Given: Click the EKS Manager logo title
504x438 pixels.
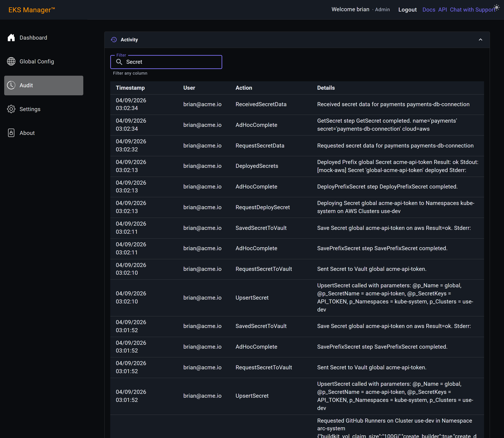Looking at the screenshot, I should point(32,10).
